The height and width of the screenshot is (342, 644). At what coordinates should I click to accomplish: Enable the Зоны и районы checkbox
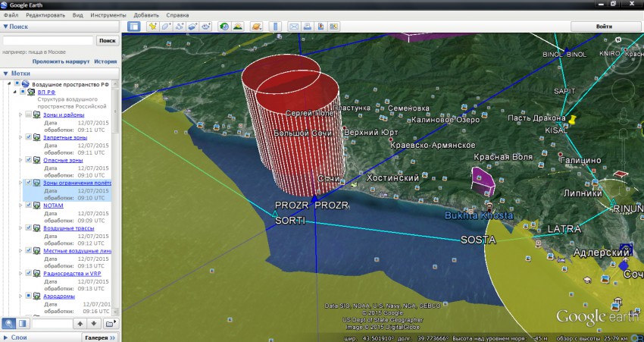pyautogui.click(x=28, y=115)
